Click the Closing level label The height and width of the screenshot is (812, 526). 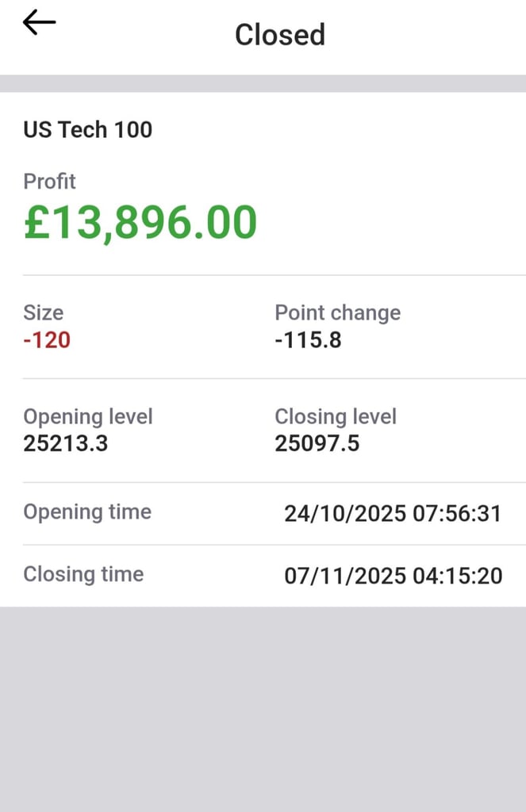coord(336,416)
